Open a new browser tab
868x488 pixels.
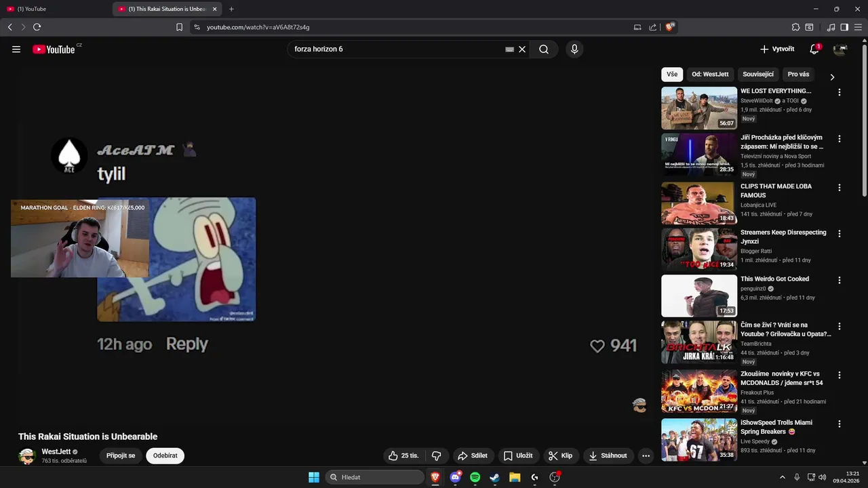(231, 9)
